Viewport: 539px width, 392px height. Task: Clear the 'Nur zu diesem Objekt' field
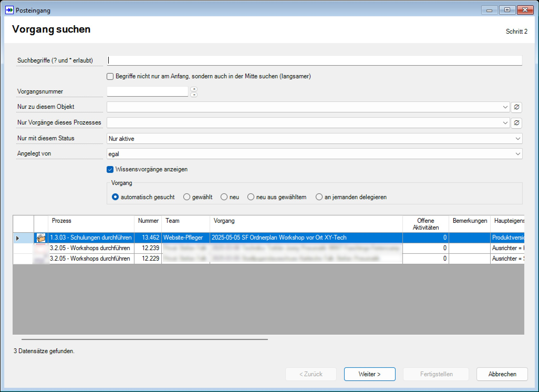click(516, 107)
